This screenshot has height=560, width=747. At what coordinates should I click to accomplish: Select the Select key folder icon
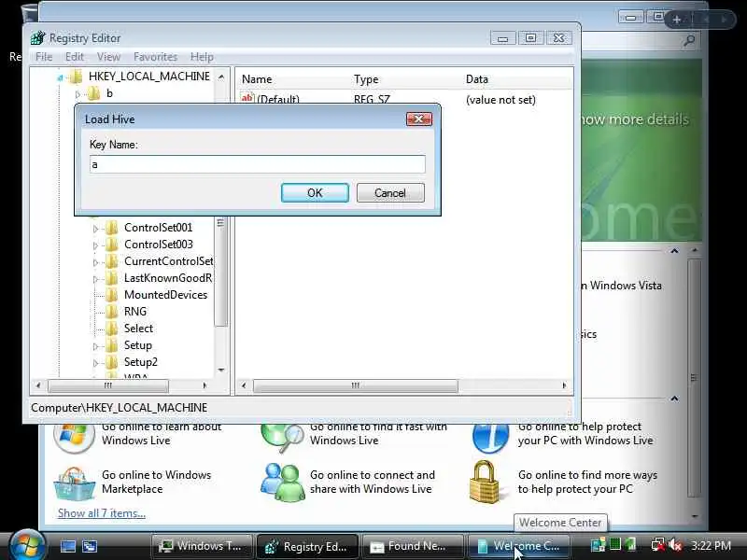pos(111,329)
